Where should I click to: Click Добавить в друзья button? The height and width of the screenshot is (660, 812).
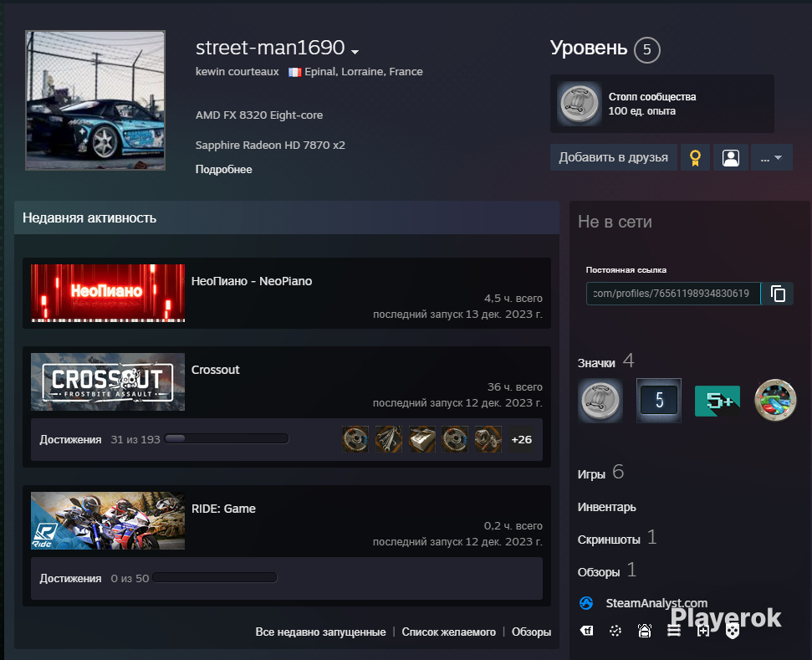click(613, 157)
